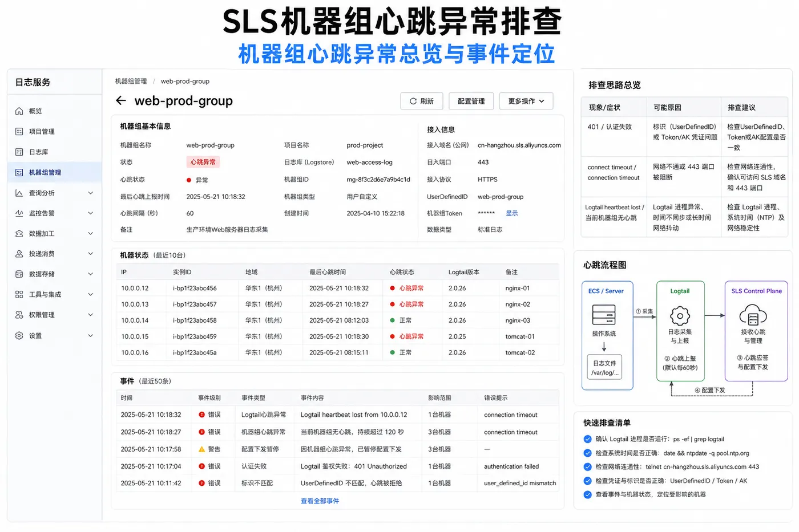Click the 心跳异常 status badge

coord(203,162)
